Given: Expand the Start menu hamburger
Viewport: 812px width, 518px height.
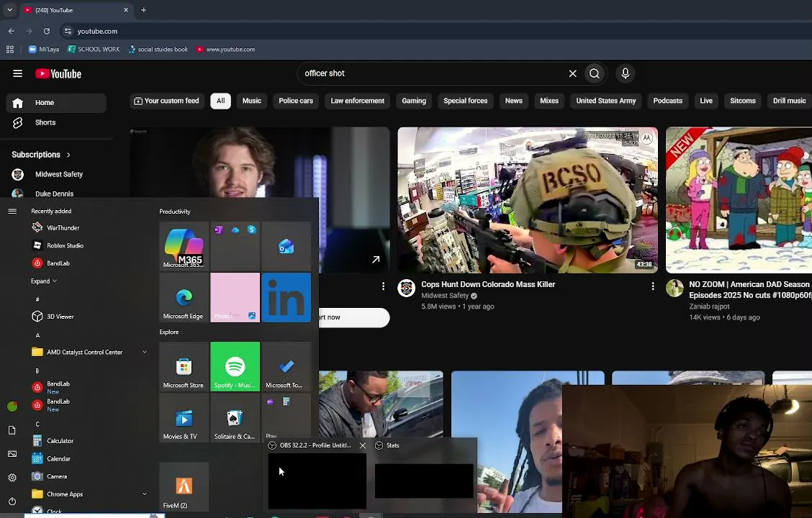Looking at the screenshot, I should click(x=12, y=211).
